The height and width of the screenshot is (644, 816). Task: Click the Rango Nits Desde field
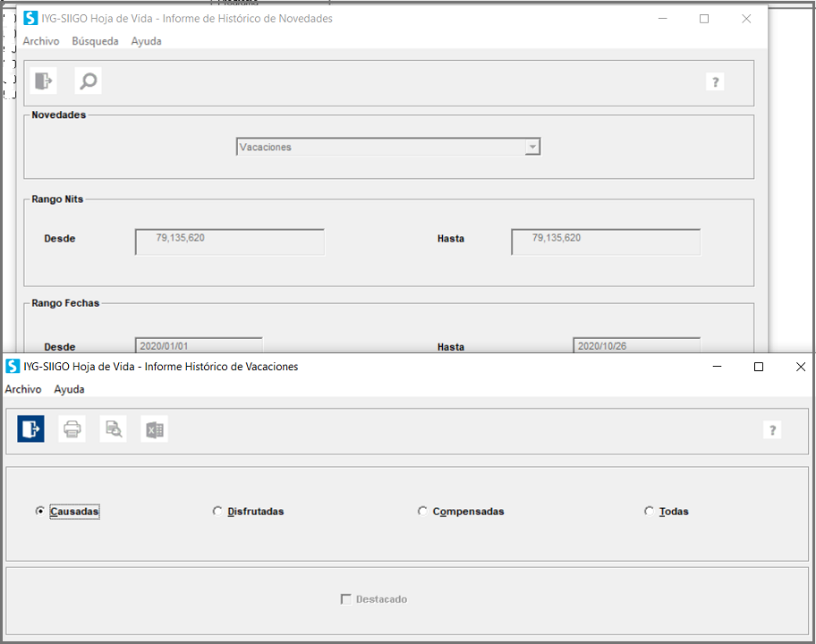tap(230, 241)
